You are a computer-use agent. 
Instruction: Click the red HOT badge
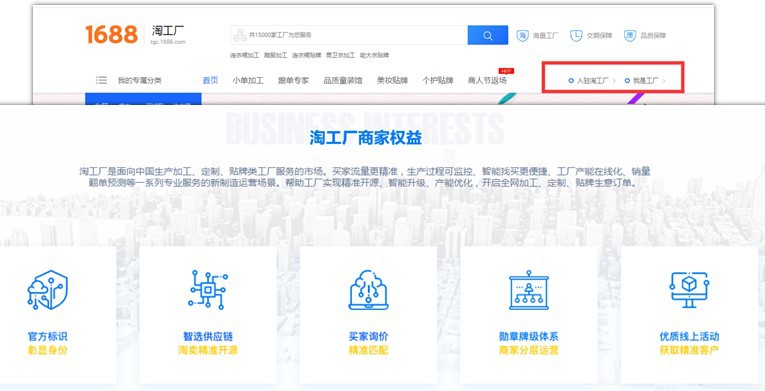point(506,71)
